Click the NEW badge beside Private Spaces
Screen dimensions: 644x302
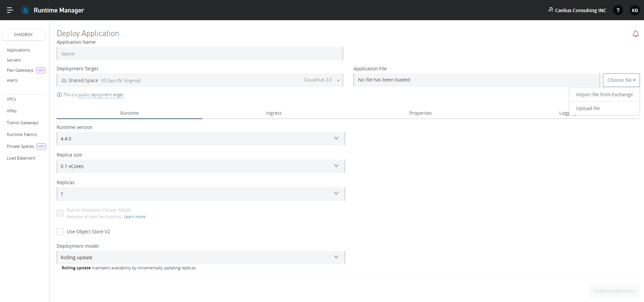click(41, 146)
